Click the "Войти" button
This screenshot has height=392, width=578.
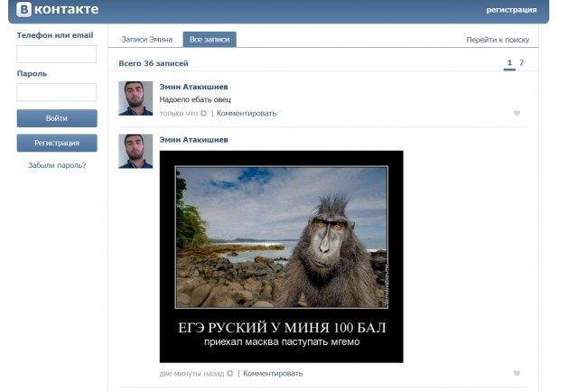57,118
